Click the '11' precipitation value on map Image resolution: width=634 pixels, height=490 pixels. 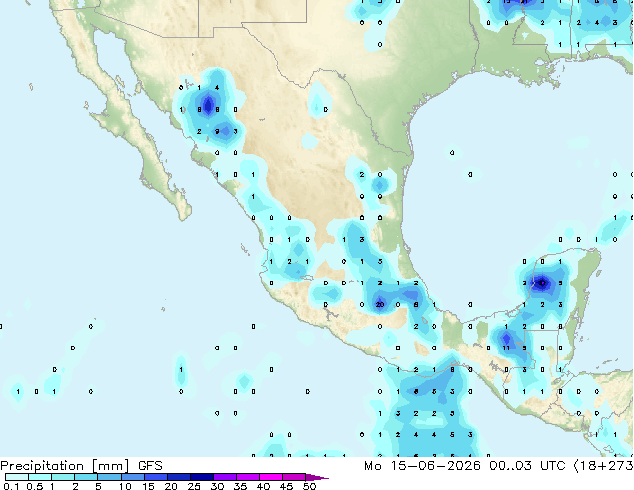[506, 348]
